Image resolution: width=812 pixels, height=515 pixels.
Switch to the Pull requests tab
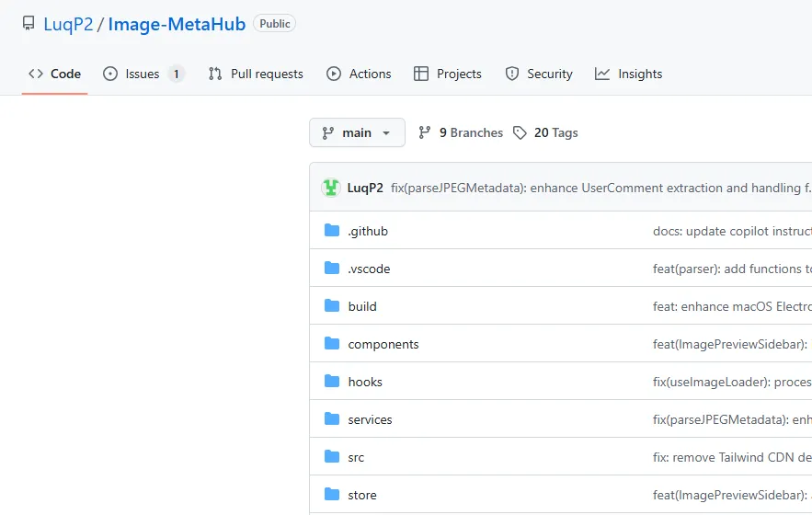pyautogui.click(x=256, y=74)
